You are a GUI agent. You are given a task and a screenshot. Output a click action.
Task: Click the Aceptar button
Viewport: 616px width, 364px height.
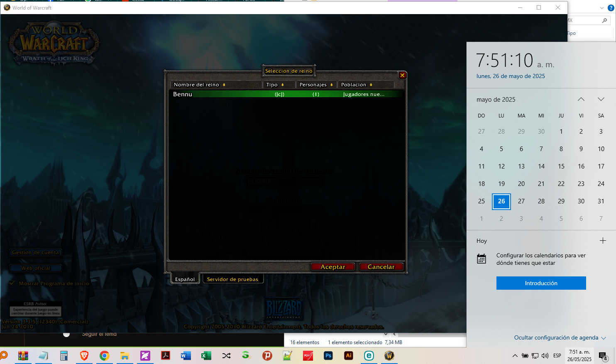333,267
